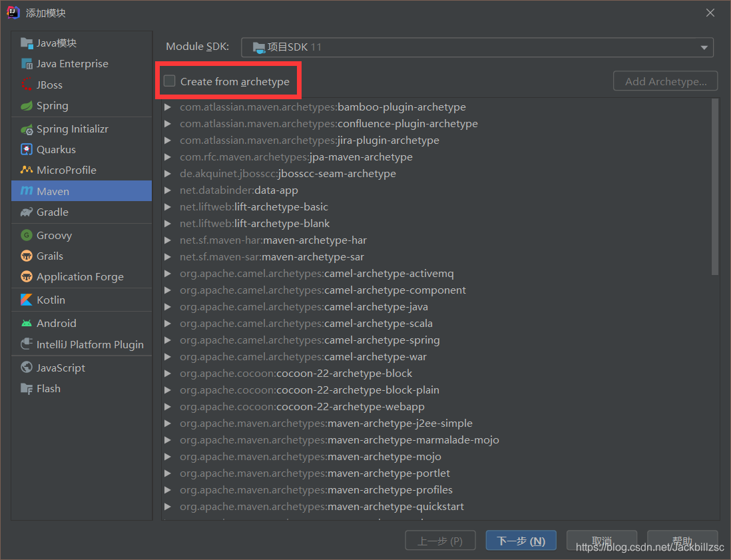Select camel-archetype-scala row
Image resolution: width=731 pixels, height=560 pixels.
pyautogui.click(x=436, y=324)
